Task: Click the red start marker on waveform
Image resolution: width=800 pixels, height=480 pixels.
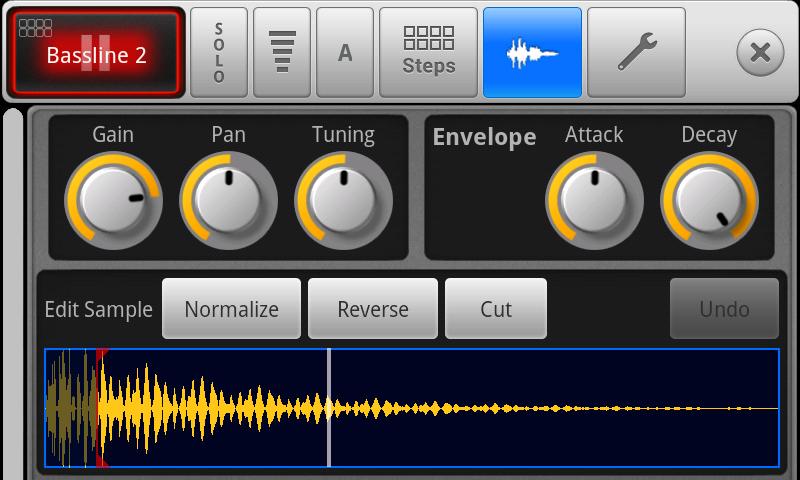Action: tap(101, 408)
